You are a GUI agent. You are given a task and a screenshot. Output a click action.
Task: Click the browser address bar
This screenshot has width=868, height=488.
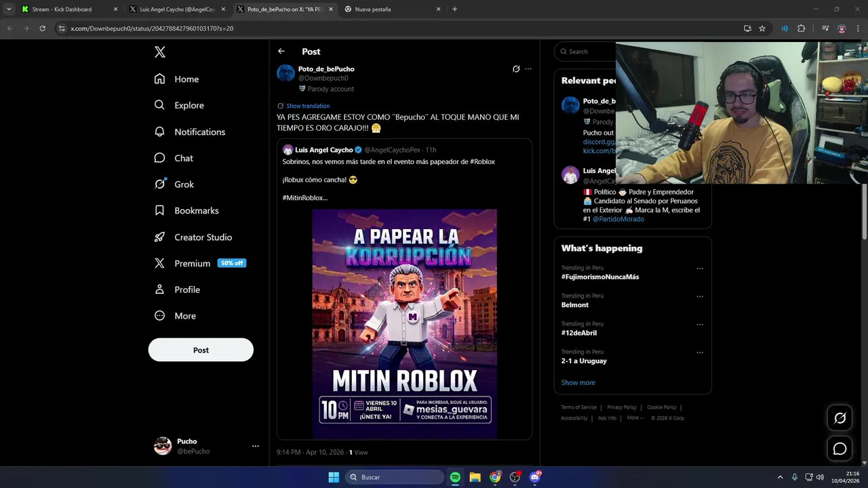[x=400, y=28]
